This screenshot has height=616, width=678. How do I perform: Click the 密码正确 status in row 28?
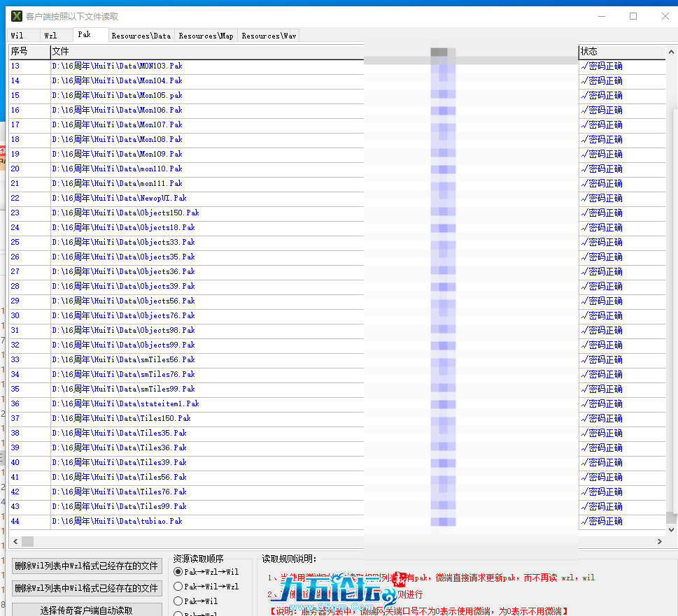[602, 287]
